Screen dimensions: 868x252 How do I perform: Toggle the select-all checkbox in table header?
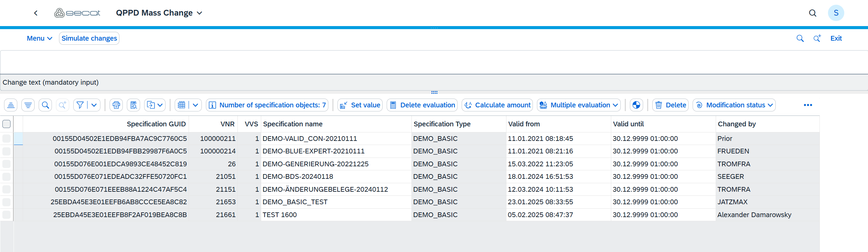point(6,124)
